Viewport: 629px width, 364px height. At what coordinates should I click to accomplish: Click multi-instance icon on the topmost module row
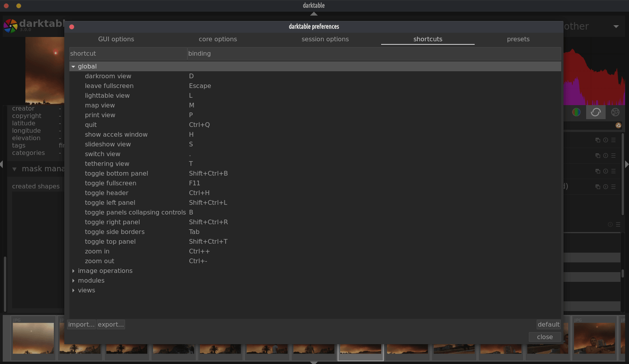click(597, 140)
